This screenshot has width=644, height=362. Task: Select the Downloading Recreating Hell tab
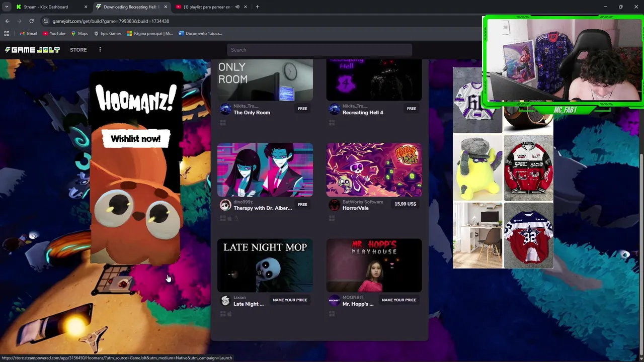(131, 7)
